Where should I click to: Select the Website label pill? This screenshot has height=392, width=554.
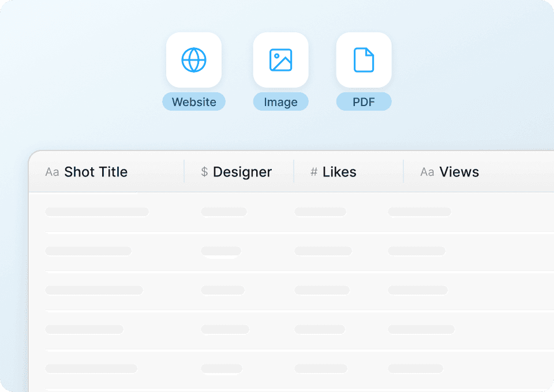[194, 102]
